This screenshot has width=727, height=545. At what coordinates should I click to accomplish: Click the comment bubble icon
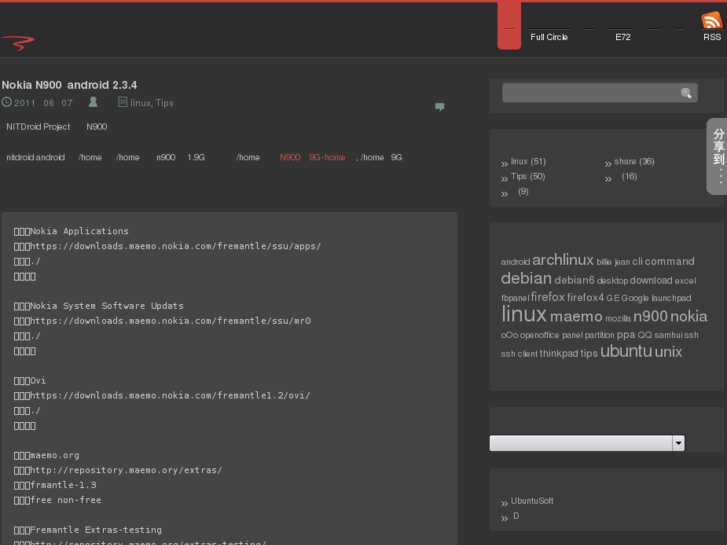(x=440, y=107)
